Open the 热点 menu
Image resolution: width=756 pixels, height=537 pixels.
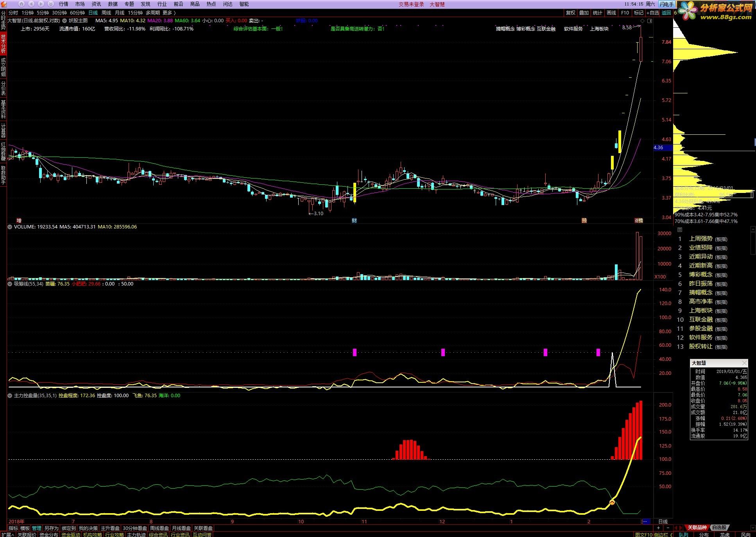[211, 4]
